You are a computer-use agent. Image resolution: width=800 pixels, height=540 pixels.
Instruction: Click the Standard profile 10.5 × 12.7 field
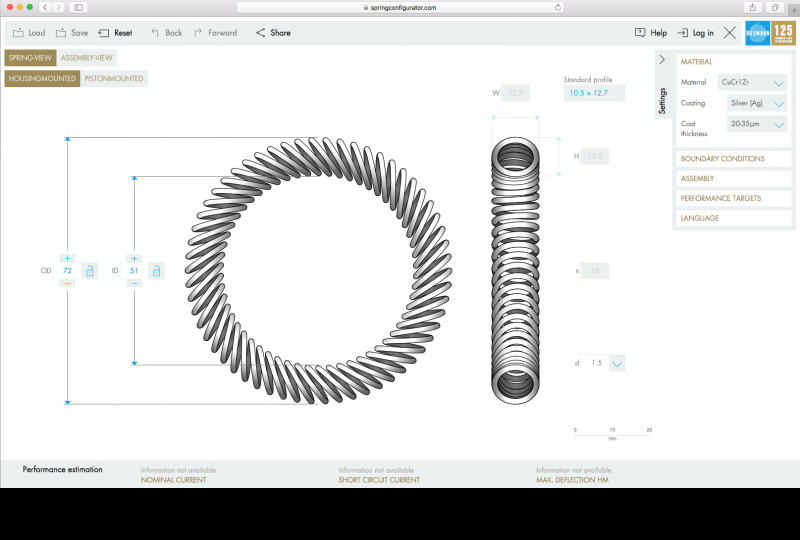(x=594, y=93)
